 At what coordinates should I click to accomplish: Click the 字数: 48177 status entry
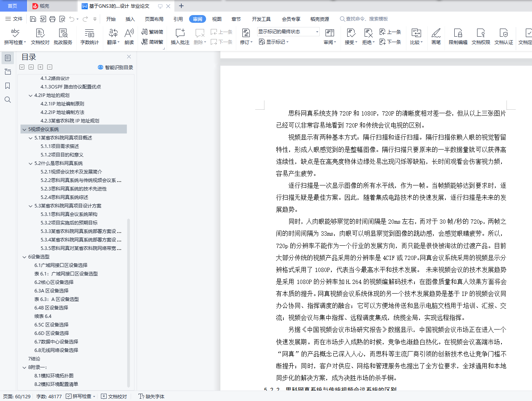point(49,396)
